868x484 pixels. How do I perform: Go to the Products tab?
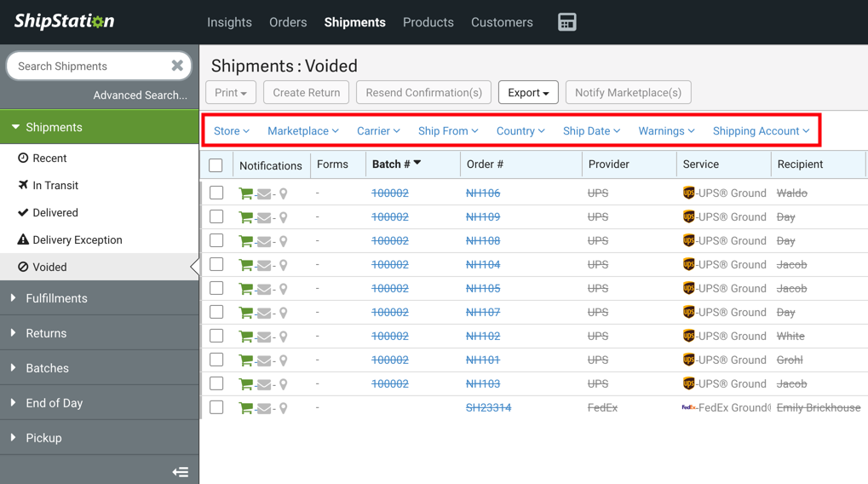pyautogui.click(x=428, y=22)
